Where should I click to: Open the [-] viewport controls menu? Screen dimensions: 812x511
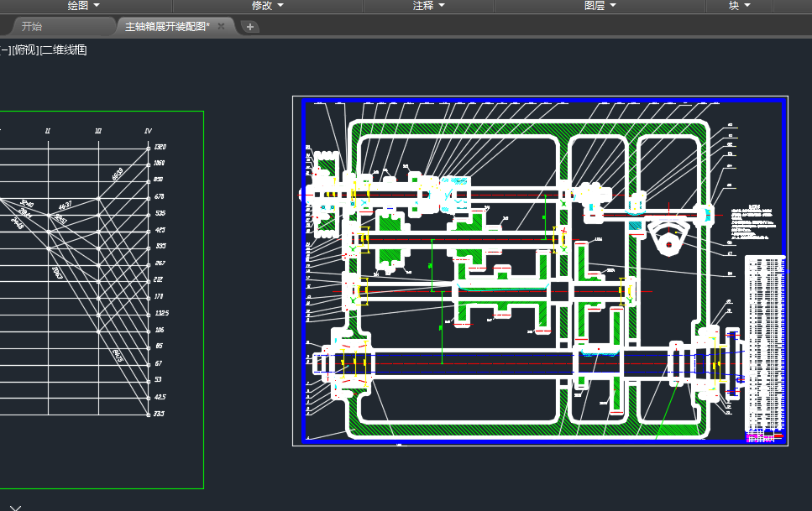5,50
